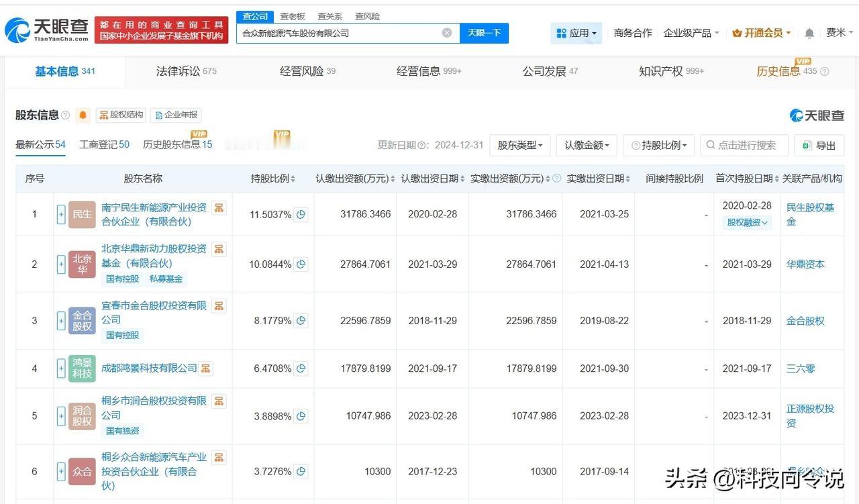The image size is (859, 504).
Task: Click the 点击进行搜索 shareholder search field
Action: click(x=744, y=145)
